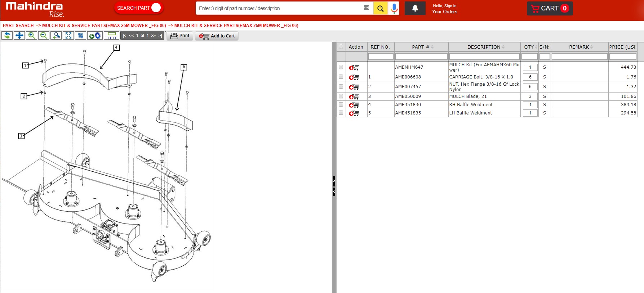Click the zoom in magnifier icon
The image size is (644, 293).
coord(32,36)
